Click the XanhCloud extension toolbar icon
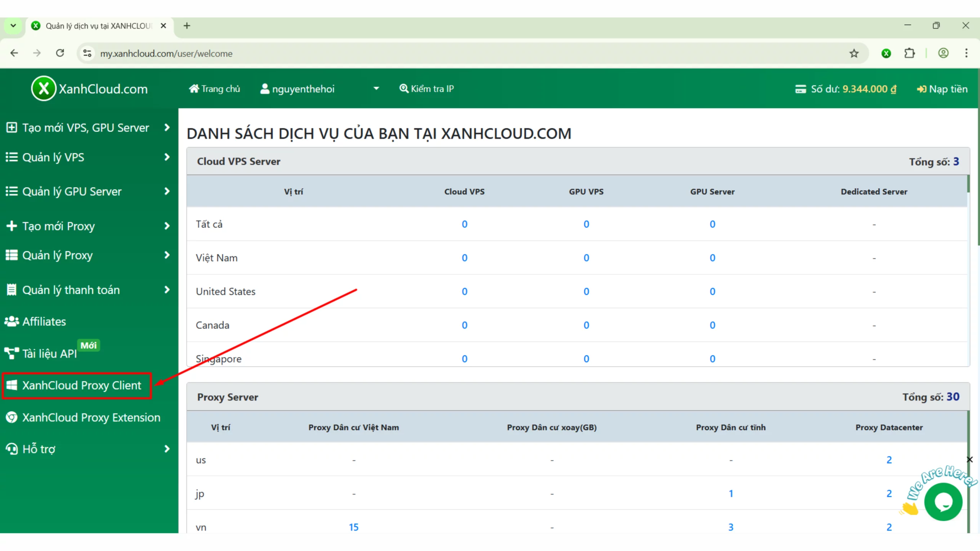Viewport: 980px width, 551px height. 886,54
